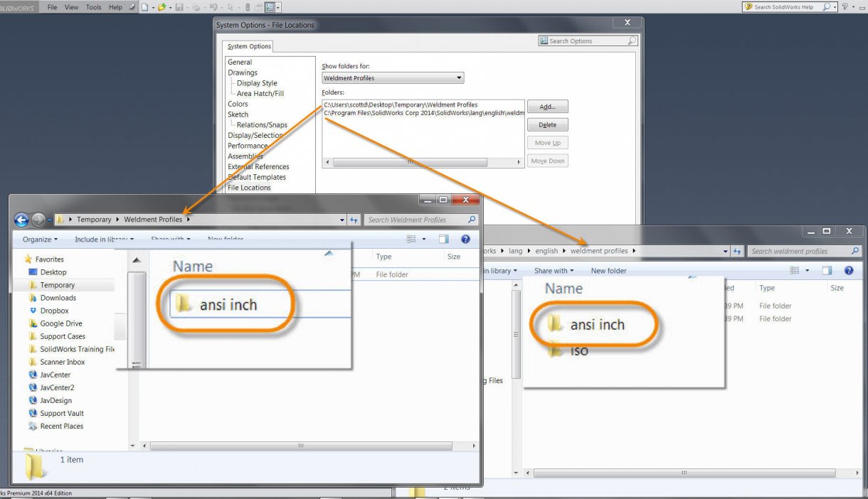Click the magnifier icon in Search Options field

click(631, 41)
